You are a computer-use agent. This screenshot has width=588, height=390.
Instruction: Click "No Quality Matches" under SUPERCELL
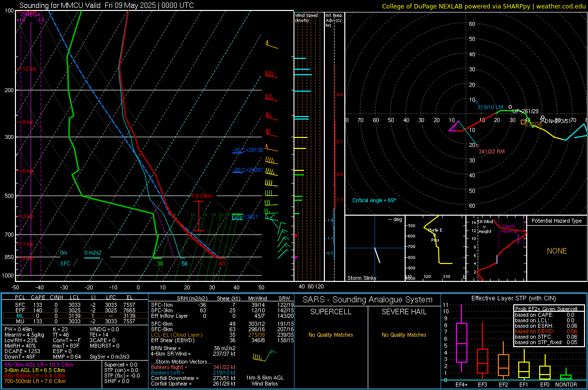(331, 335)
